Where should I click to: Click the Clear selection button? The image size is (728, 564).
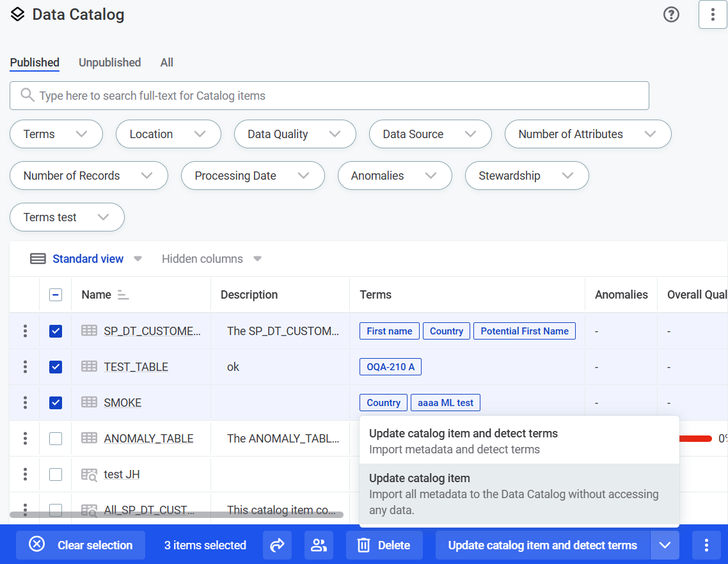(x=80, y=545)
